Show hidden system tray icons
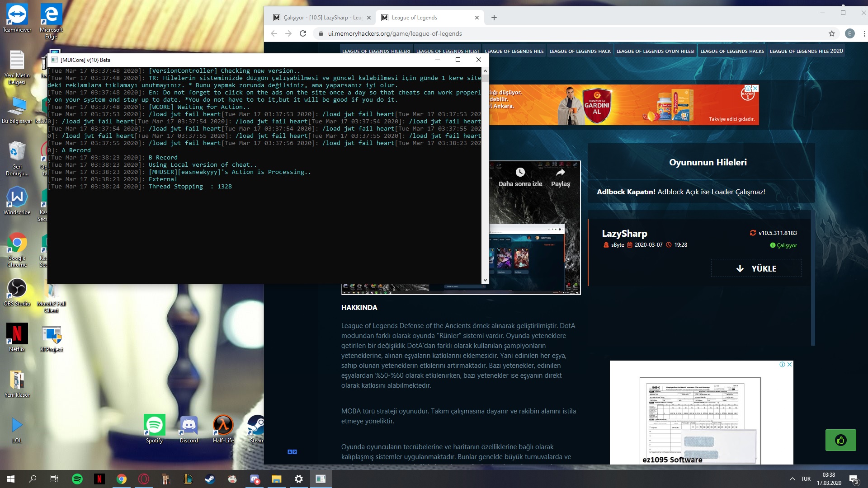This screenshot has height=488, width=868. pyautogui.click(x=792, y=479)
